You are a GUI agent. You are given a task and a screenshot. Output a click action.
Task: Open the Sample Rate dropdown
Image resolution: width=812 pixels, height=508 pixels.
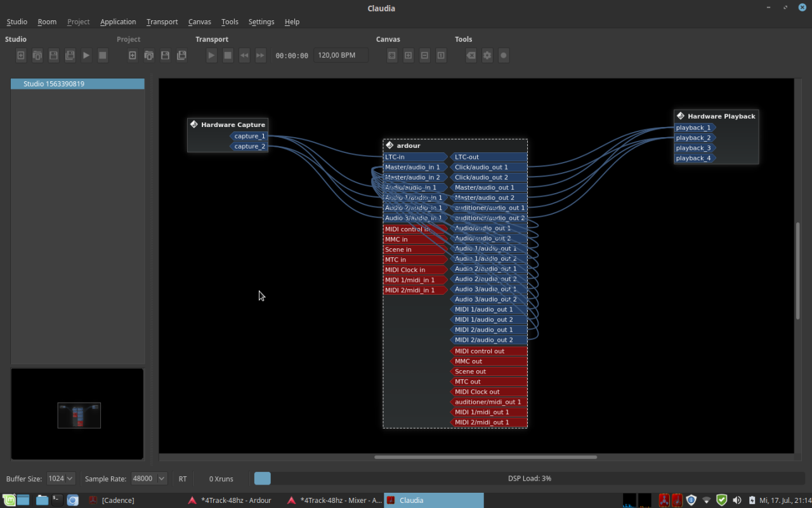coord(148,478)
